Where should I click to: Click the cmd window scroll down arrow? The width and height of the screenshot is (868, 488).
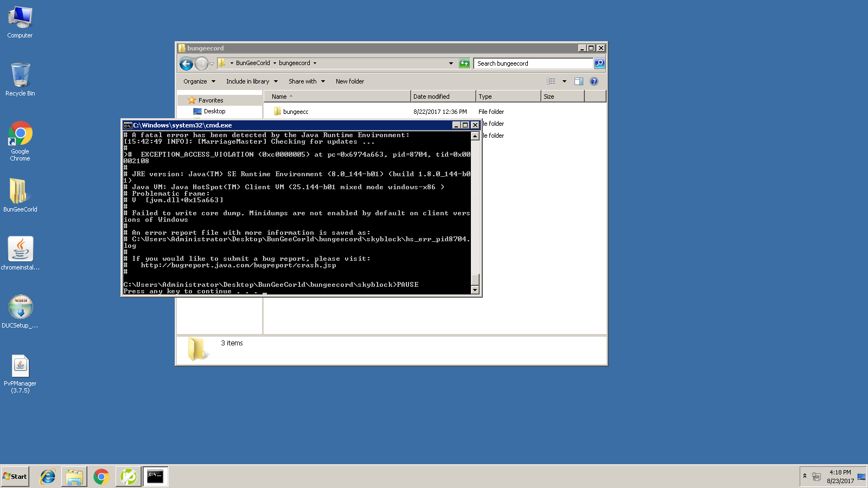tap(475, 290)
